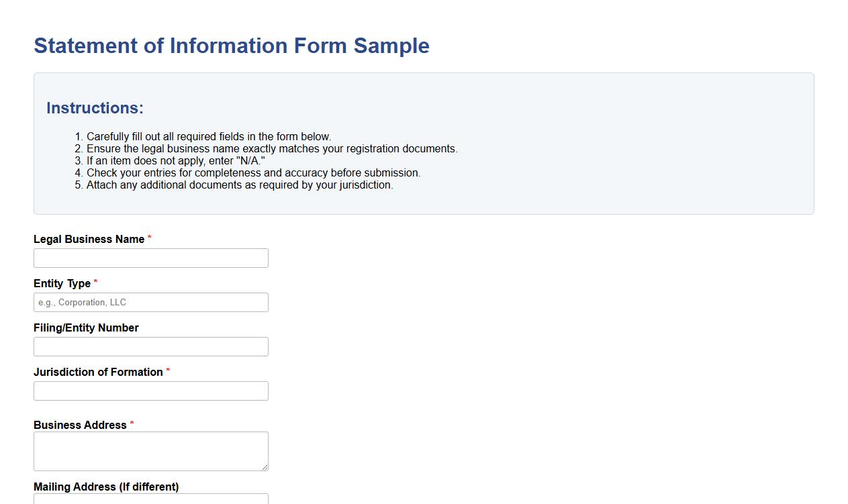Focus the Mailing Address text area
This screenshot has width=848, height=504.
tap(150, 500)
